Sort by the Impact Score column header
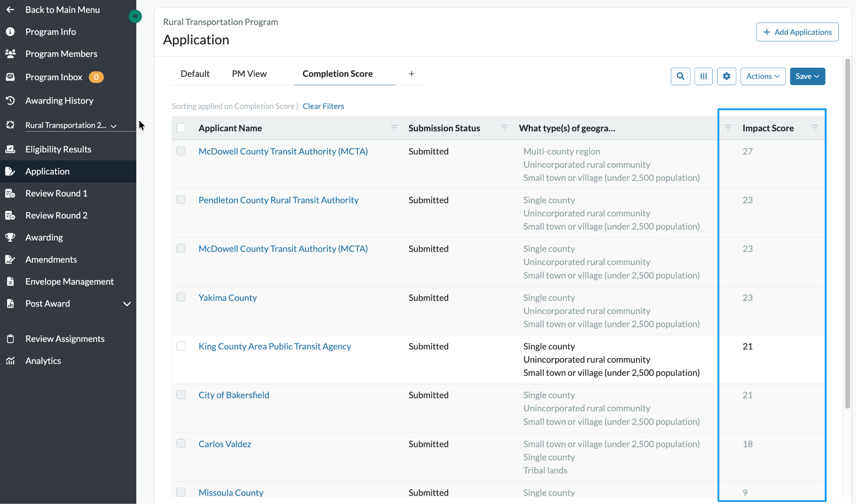 pos(768,128)
